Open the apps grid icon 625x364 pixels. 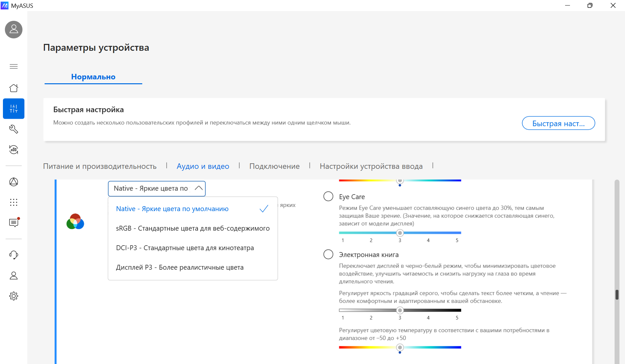pos(14,202)
